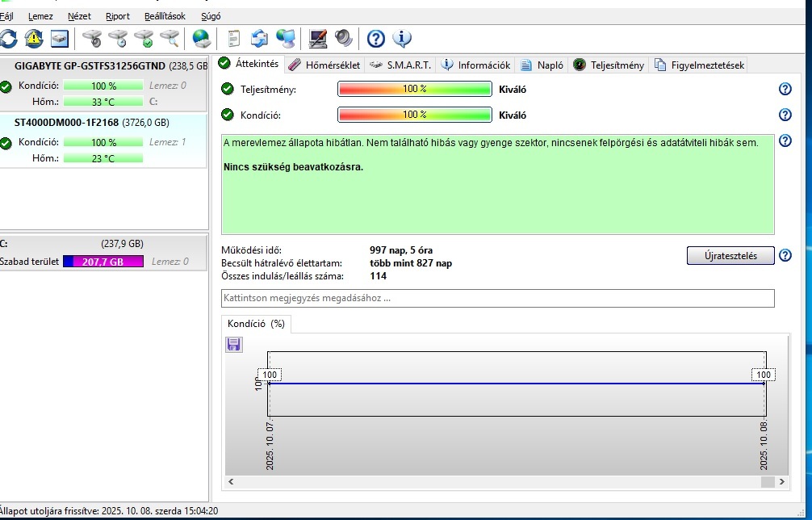The height and width of the screenshot is (520, 812).
Task: Click the Újratesztelés button
Action: [730, 255]
